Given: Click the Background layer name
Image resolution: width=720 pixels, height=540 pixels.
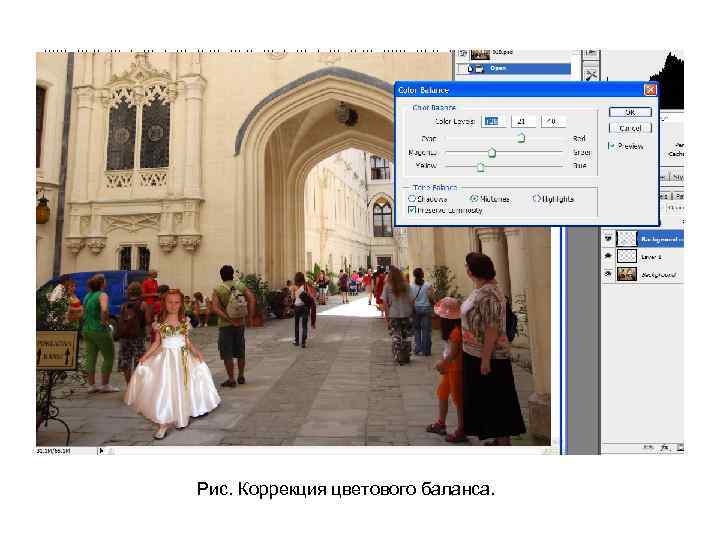Looking at the screenshot, I should (x=658, y=275).
